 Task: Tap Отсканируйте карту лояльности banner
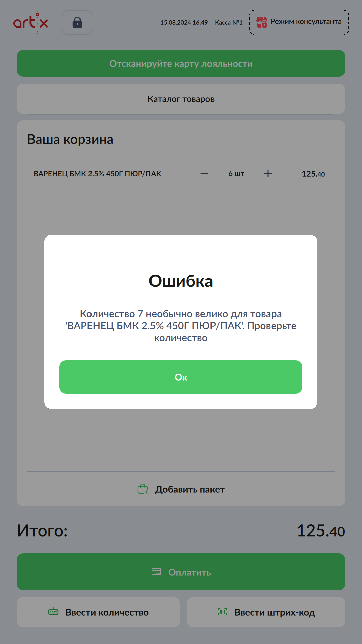click(181, 63)
